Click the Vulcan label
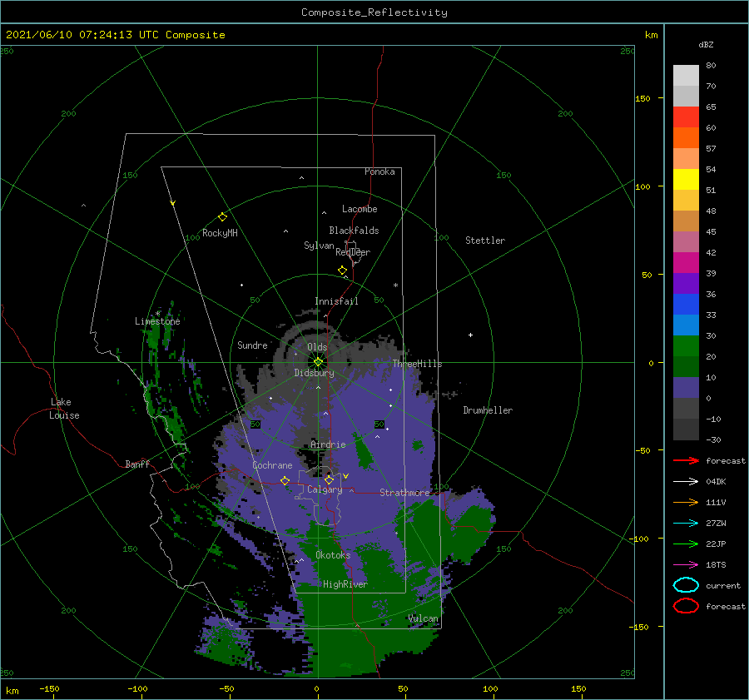 424,618
